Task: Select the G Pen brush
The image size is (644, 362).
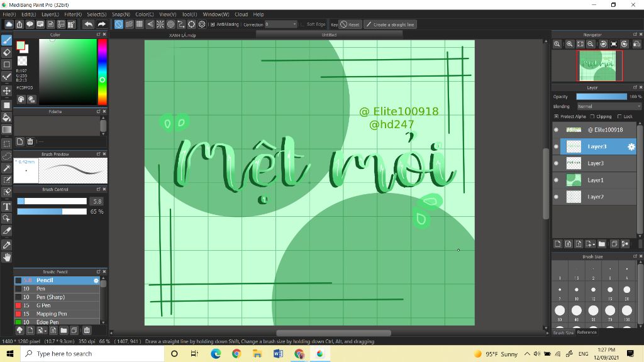Action: click(x=57, y=305)
